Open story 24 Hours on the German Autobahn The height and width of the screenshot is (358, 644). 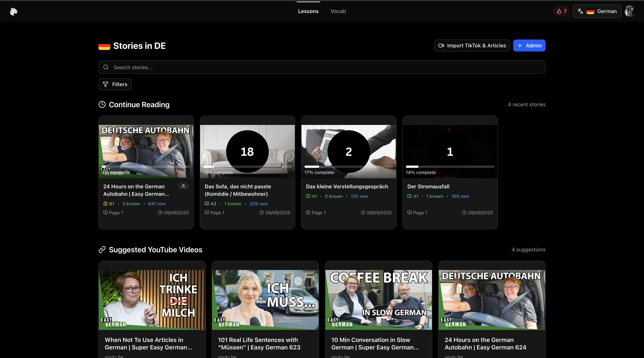136,190
